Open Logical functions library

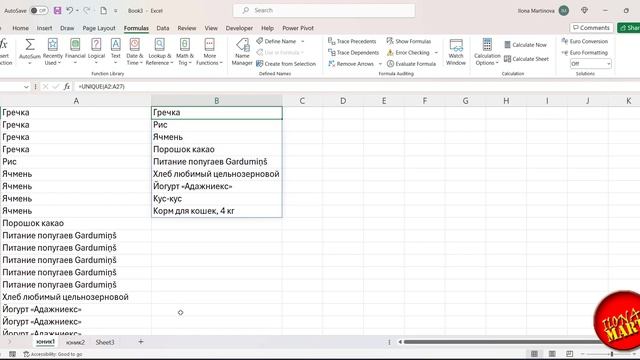coord(96,52)
